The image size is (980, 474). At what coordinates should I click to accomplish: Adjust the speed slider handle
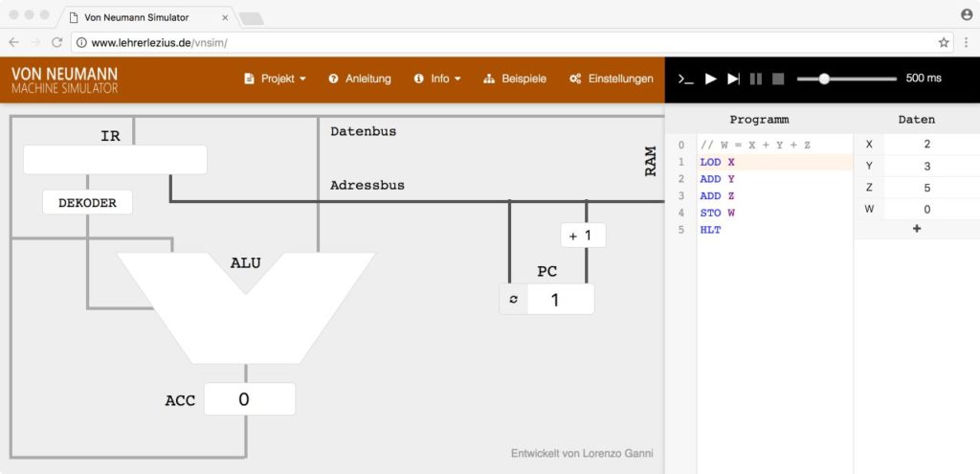824,79
